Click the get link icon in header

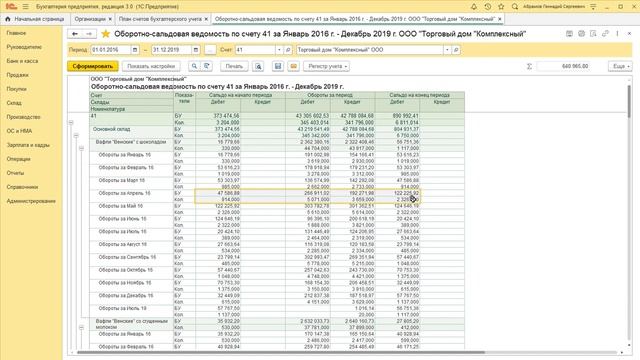tap(605, 33)
